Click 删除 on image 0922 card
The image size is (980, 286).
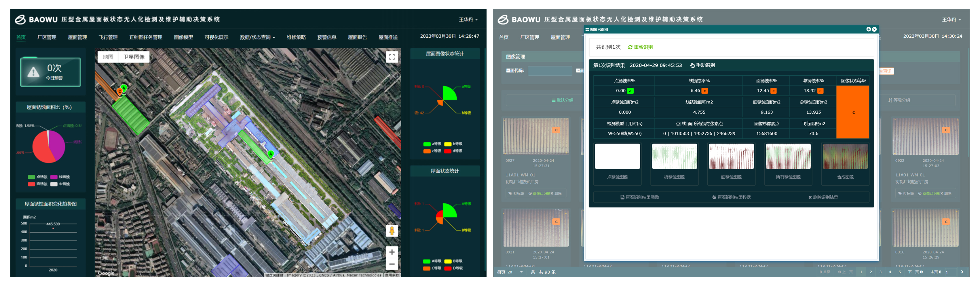[x=946, y=194]
